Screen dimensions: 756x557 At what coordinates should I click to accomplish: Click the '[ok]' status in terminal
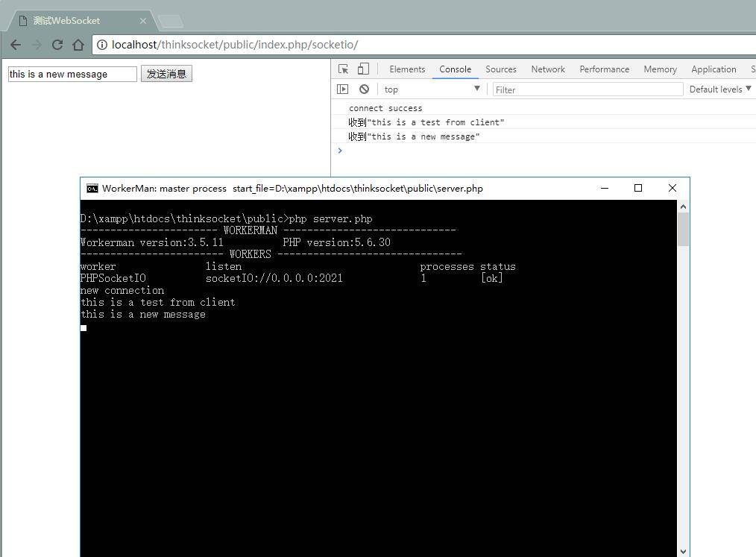[x=492, y=278]
